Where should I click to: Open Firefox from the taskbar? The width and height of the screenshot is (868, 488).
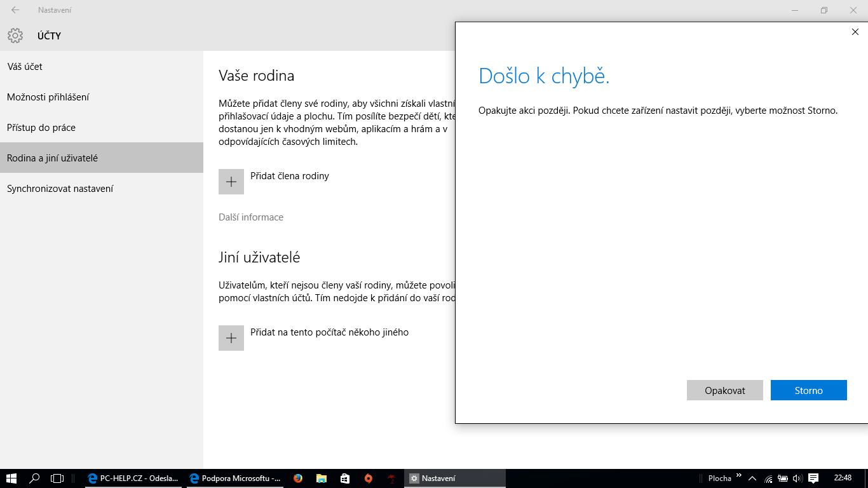(298, 478)
